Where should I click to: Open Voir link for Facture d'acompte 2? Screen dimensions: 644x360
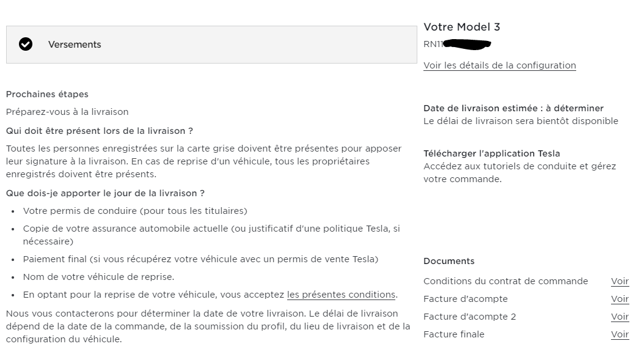click(620, 317)
